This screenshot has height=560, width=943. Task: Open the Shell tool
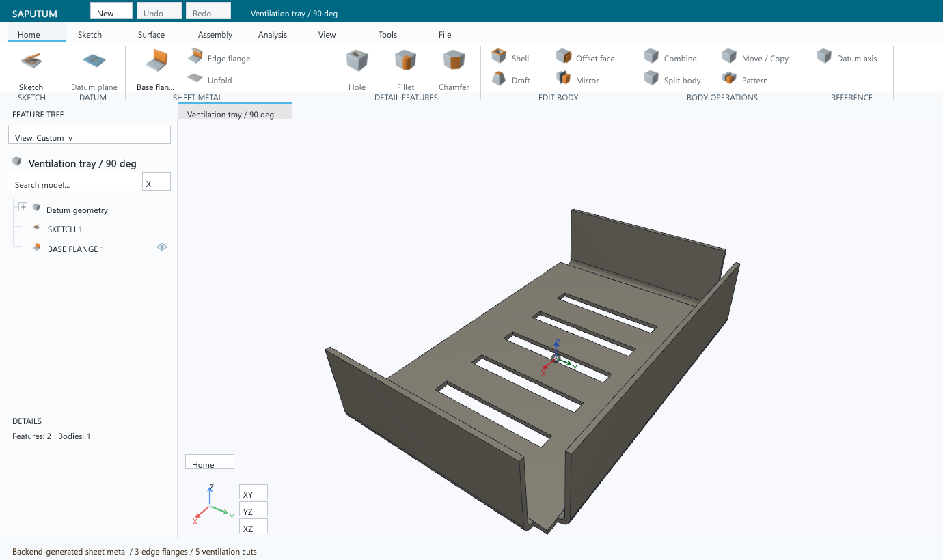(510, 58)
